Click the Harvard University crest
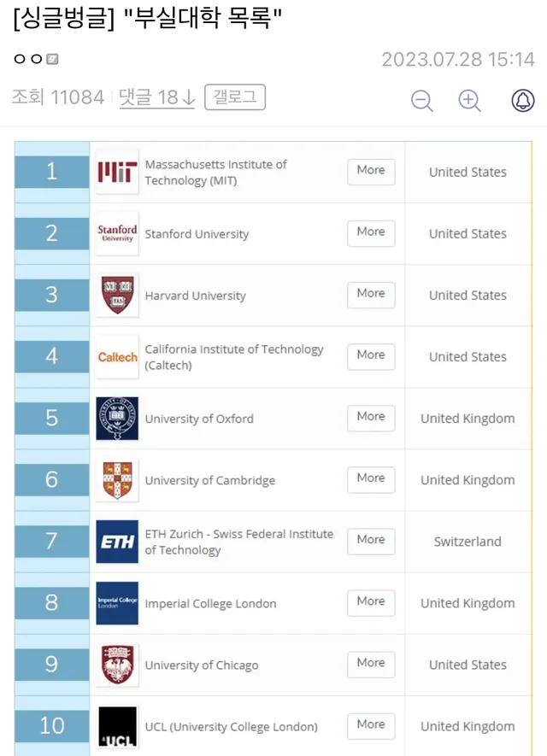 (117, 295)
